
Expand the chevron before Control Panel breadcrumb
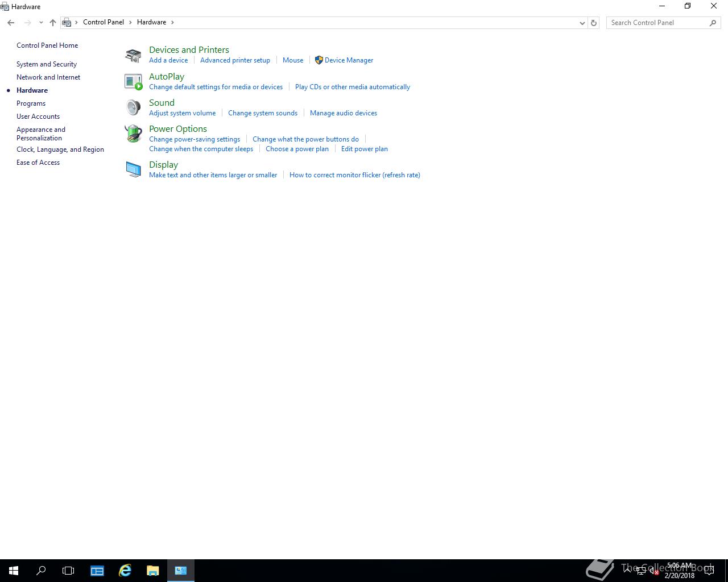tap(76, 22)
